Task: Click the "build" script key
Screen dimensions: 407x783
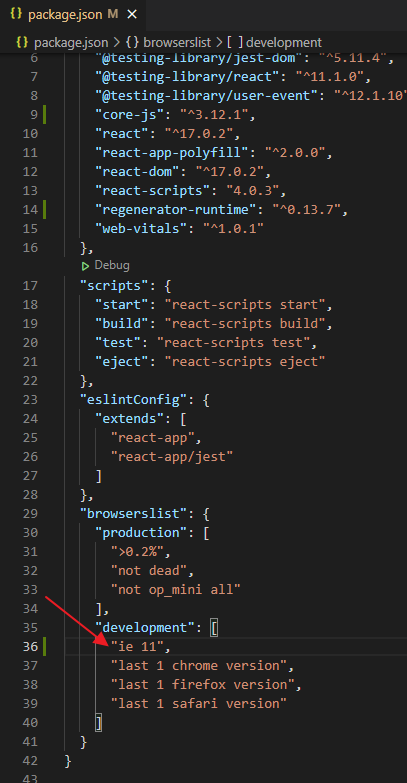Action: click(122, 324)
